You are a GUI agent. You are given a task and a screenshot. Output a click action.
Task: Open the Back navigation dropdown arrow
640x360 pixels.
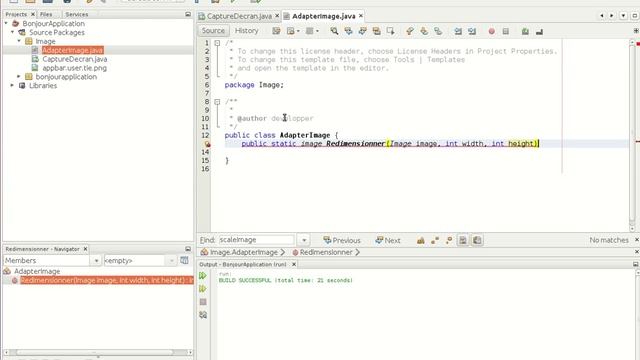click(x=298, y=31)
